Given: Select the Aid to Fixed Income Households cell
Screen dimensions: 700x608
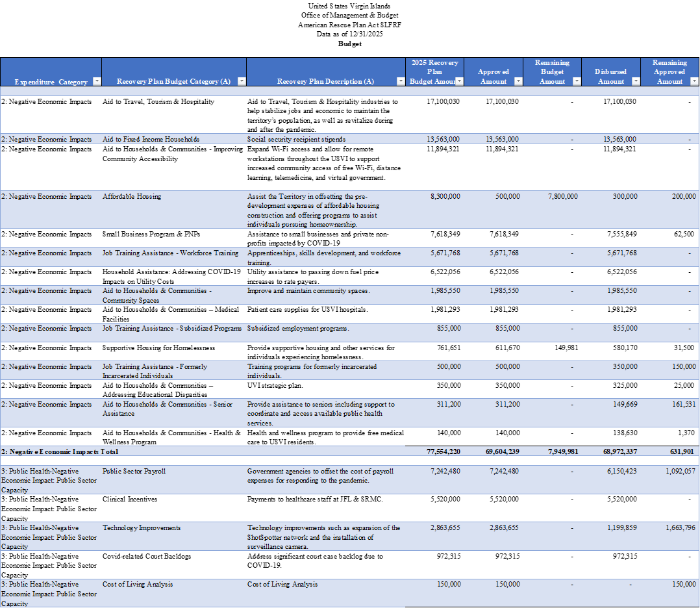Looking at the screenshot, I should point(151,139).
